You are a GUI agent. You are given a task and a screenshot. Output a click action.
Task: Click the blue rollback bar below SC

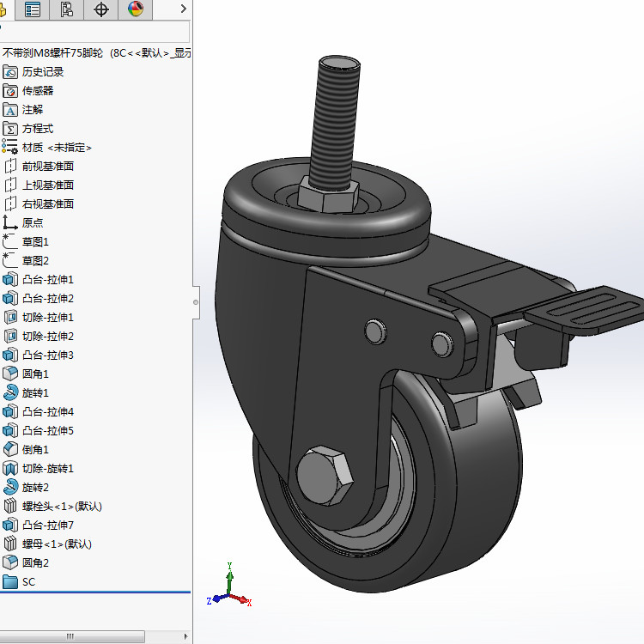[x=95, y=592]
